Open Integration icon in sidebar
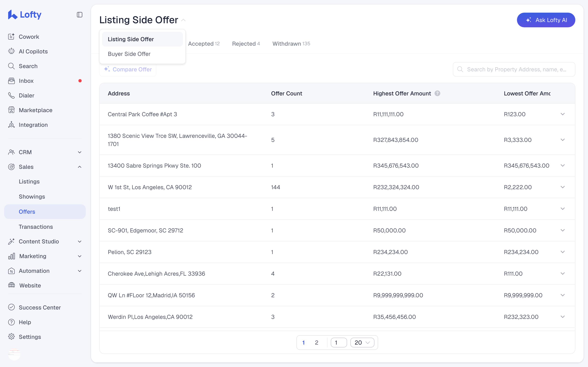 [11, 125]
